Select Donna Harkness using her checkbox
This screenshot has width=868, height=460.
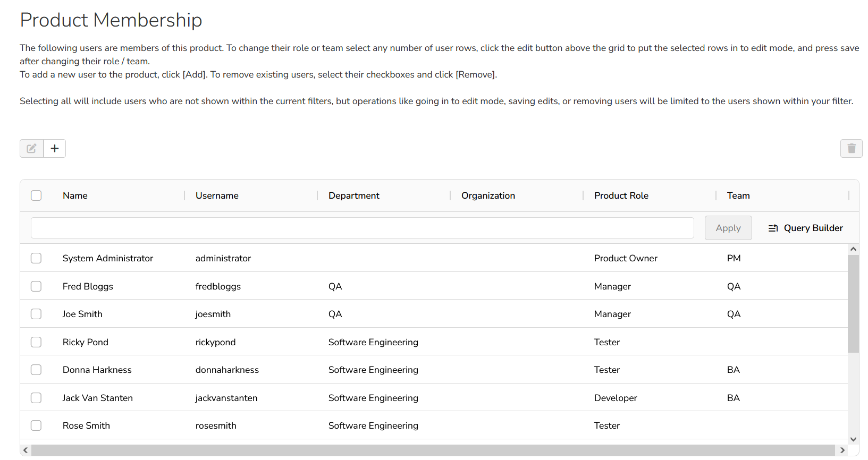click(x=36, y=370)
